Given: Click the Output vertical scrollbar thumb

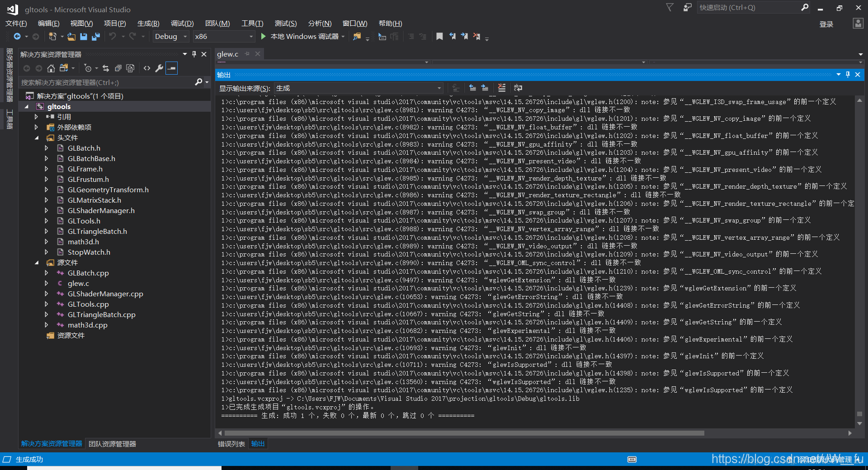Looking at the screenshot, I should coord(859,414).
